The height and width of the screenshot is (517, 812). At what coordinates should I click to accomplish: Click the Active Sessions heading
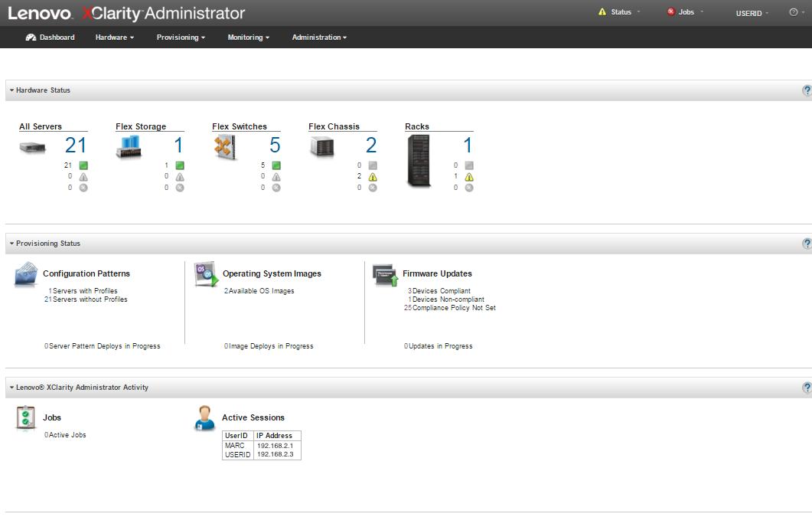coord(253,417)
